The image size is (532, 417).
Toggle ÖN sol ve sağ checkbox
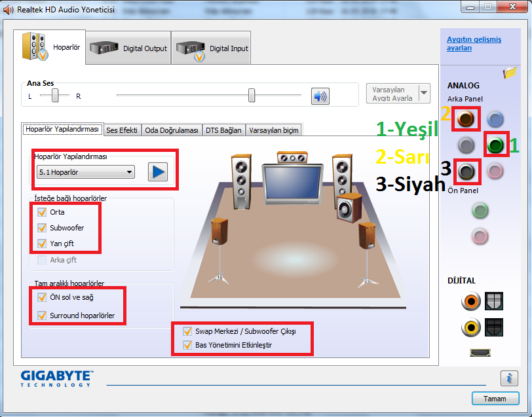[x=42, y=297]
